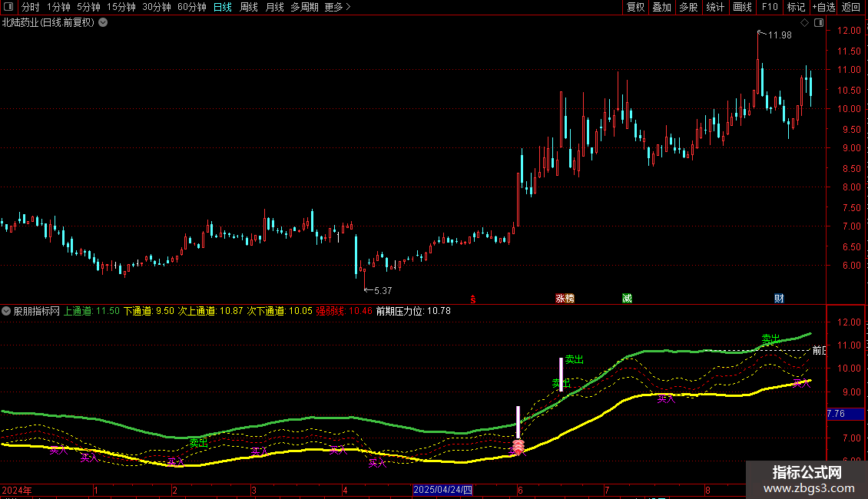Toggle the side panel icon in chart corner

click(x=819, y=23)
